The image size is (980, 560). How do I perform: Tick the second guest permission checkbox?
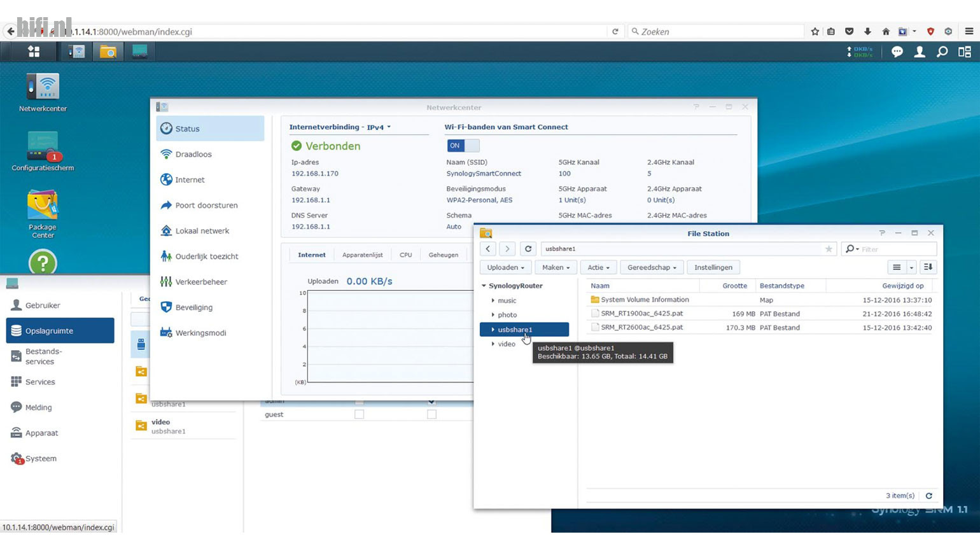point(431,414)
